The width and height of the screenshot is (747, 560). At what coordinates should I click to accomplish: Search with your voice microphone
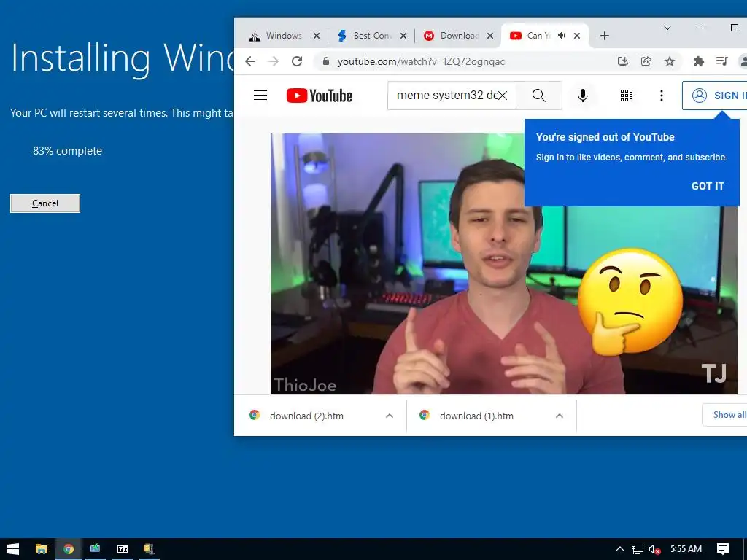click(x=582, y=96)
